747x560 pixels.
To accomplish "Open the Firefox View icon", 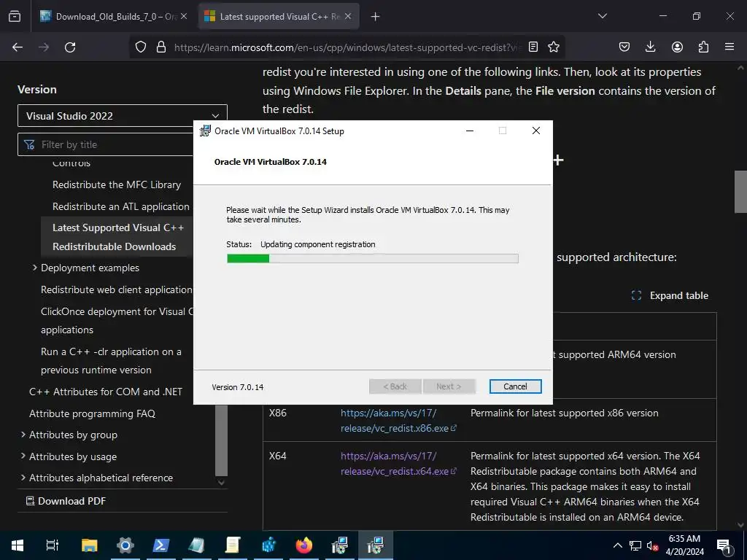I will (15, 16).
